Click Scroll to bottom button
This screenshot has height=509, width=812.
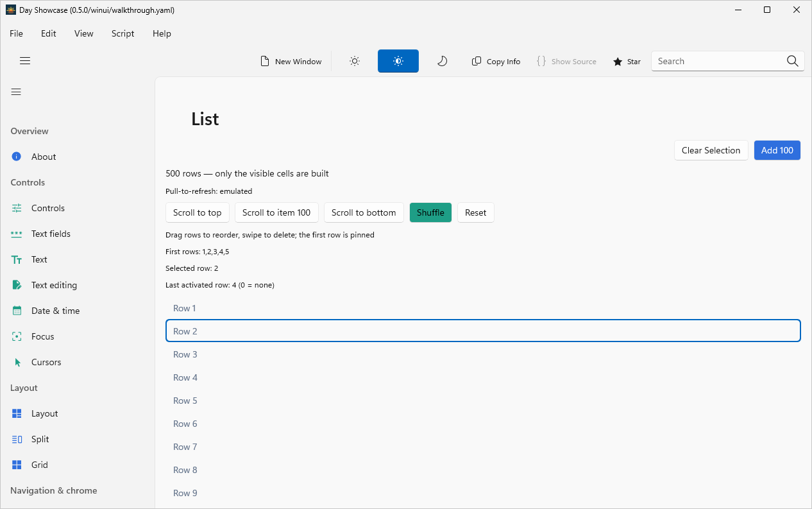364,212
